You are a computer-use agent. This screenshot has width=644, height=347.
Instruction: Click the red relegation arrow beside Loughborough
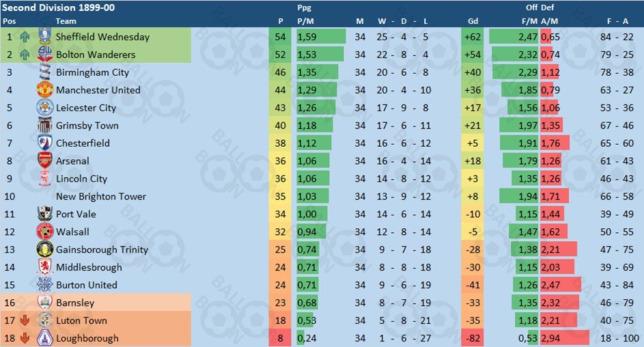coord(25,338)
